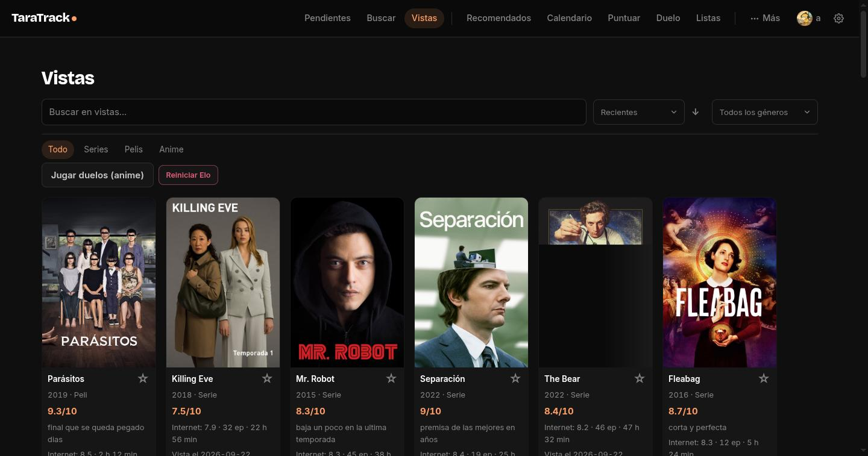Image resolution: width=868 pixels, height=456 pixels.
Task: Click the Jugar duelos (anime) button
Action: pos(98,175)
